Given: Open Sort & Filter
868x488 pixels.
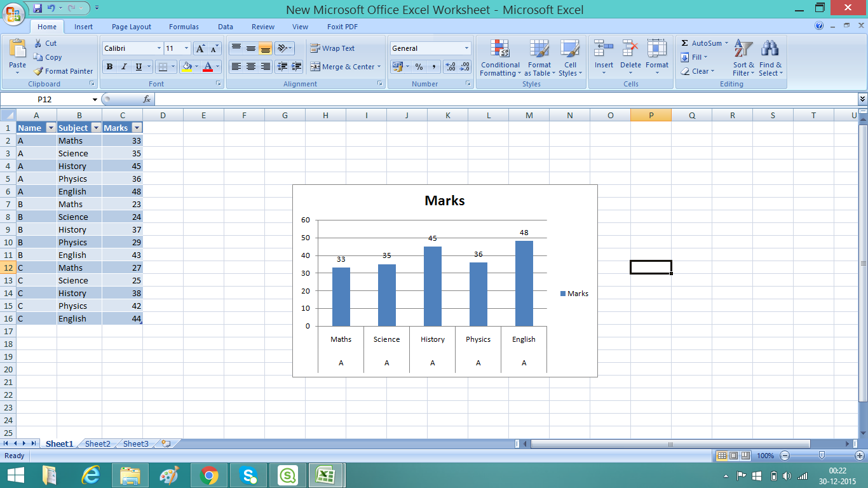Looking at the screenshot, I should click(x=743, y=58).
